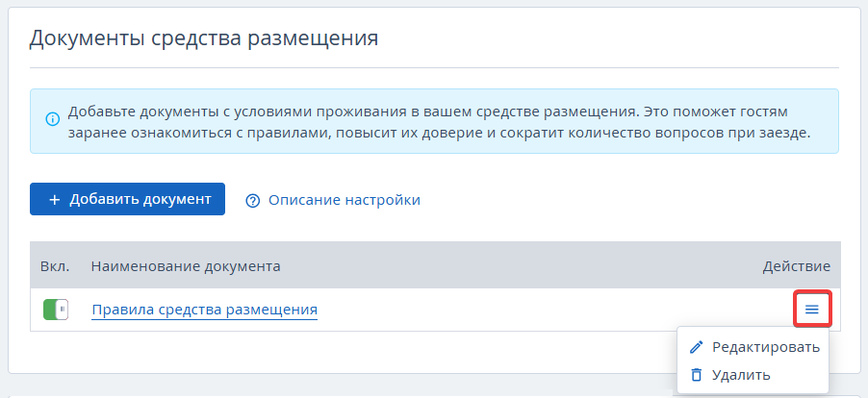
Task: Choose Редактировать from the action menu
Action: tap(765, 347)
